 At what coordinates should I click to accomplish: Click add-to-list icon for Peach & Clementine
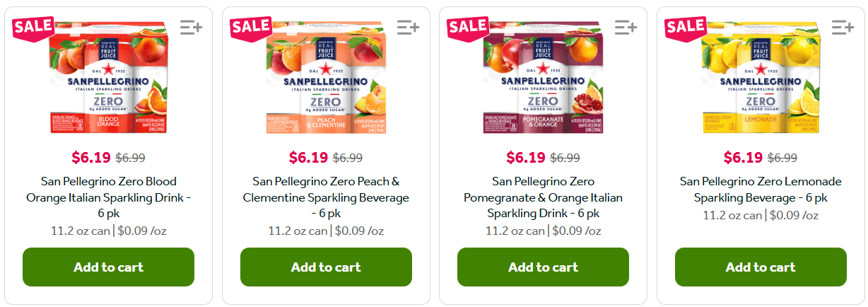tap(408, 28)
